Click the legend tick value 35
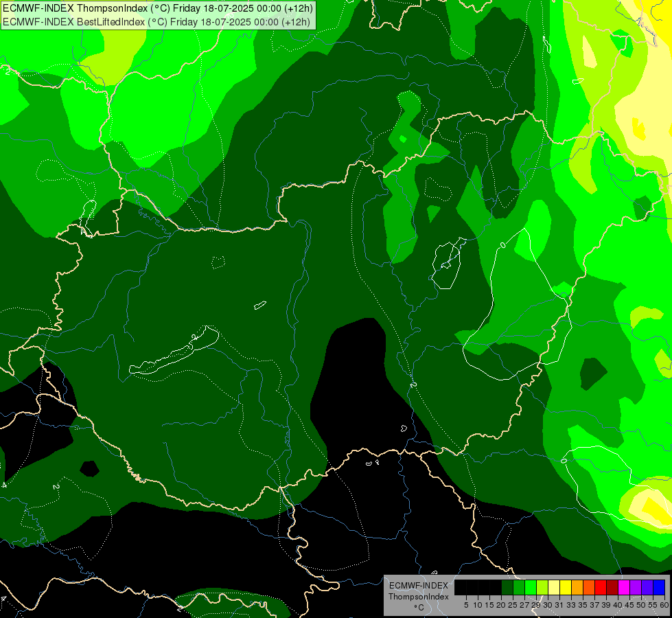 pyautogui.click(x=583, y=605)
